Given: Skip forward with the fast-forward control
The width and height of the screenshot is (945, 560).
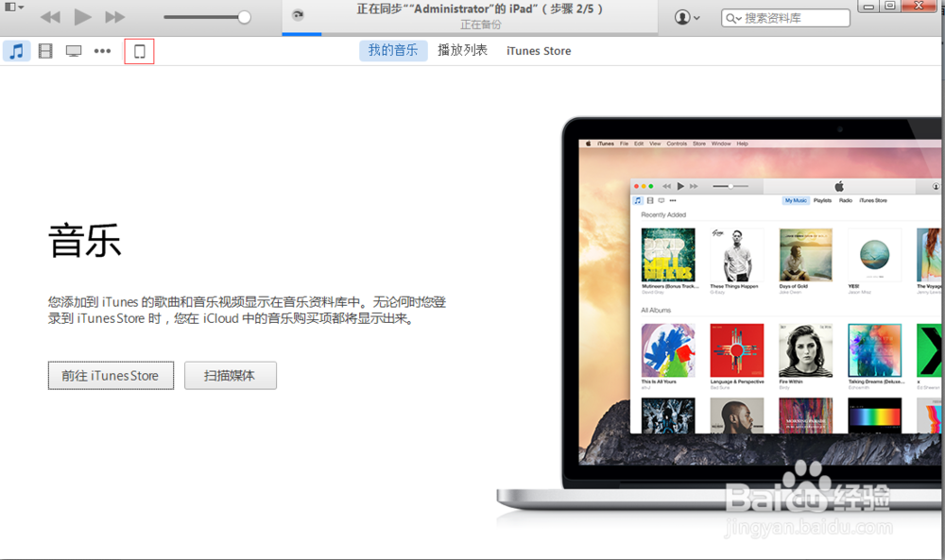Looking at the screenshot, I should click(113, 16).
